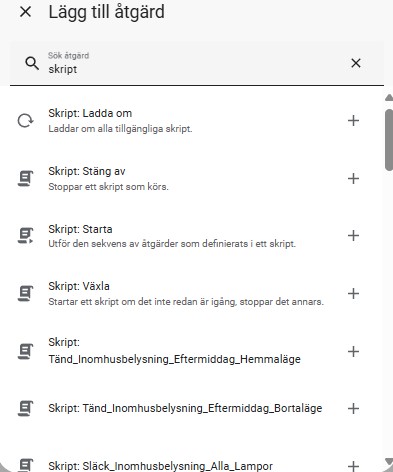Click the run-script icon beside Starta
This screenshot has width=393, height=472.
[x=25, y=236]
